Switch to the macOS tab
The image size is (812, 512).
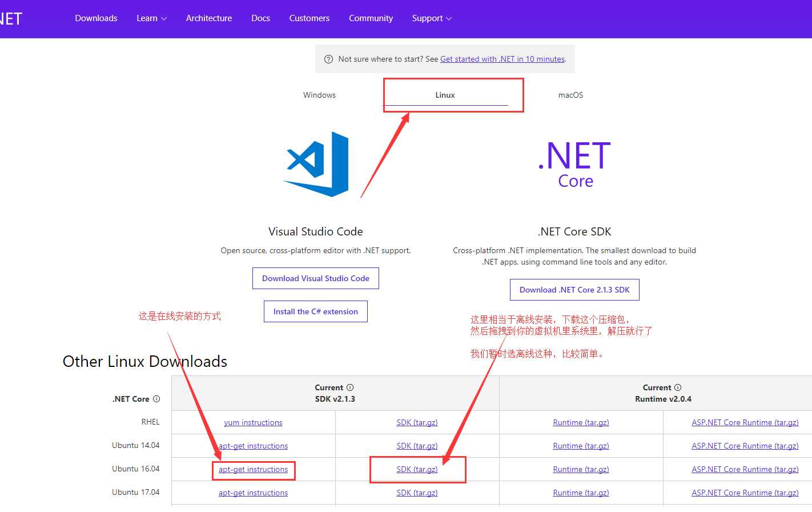click(x=571, y=95)
